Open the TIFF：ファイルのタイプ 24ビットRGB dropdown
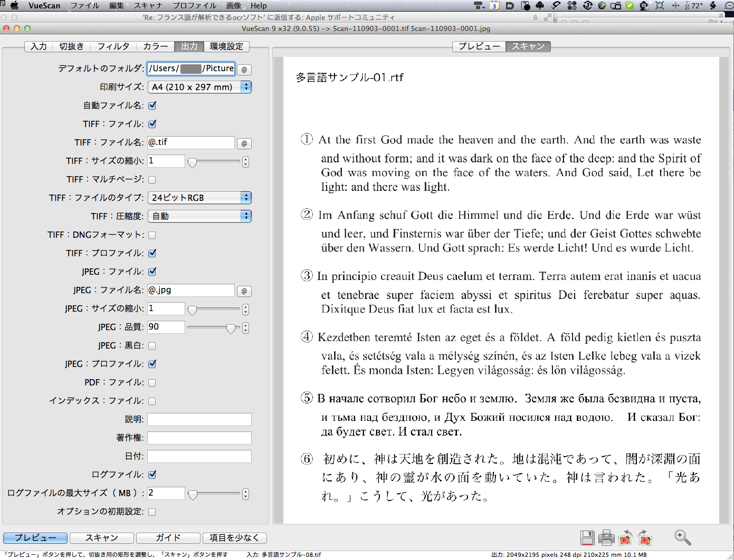The width and height of the screenshot is (734, 560). [199, 198]
